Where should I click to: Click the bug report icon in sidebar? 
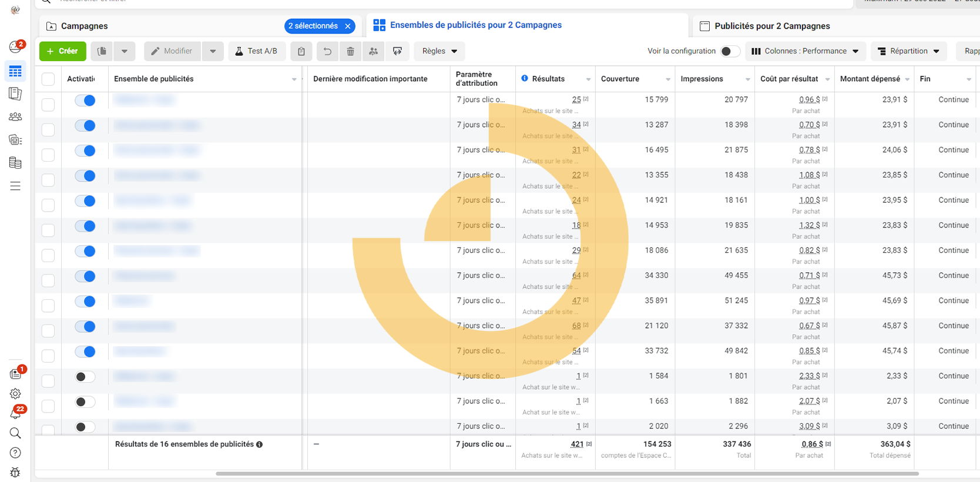tap(15, 472)
